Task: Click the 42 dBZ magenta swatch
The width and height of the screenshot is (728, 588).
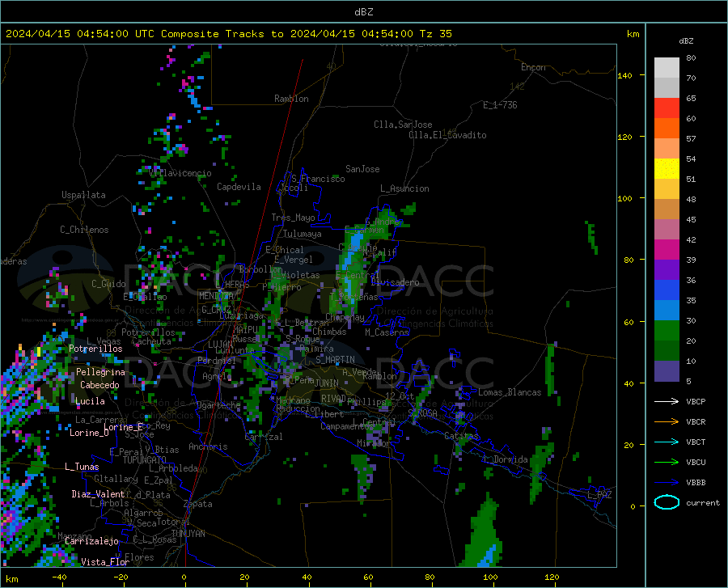Action: click(667, 250)
